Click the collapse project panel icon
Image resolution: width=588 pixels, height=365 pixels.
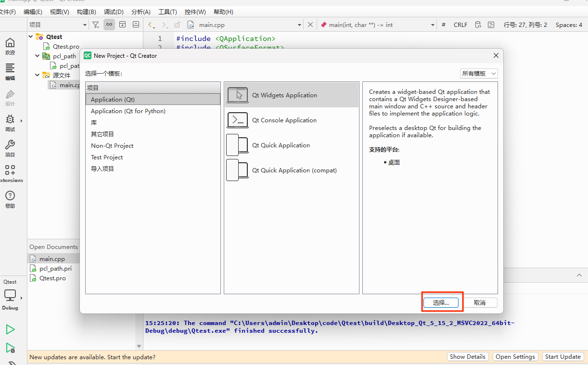[x=136, y=25]
